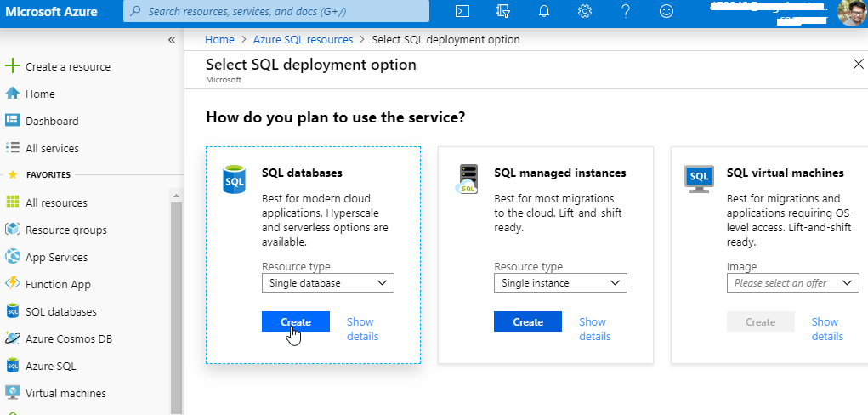
Task: Click the feedback smiley icon
Action: tap(667, 12)
